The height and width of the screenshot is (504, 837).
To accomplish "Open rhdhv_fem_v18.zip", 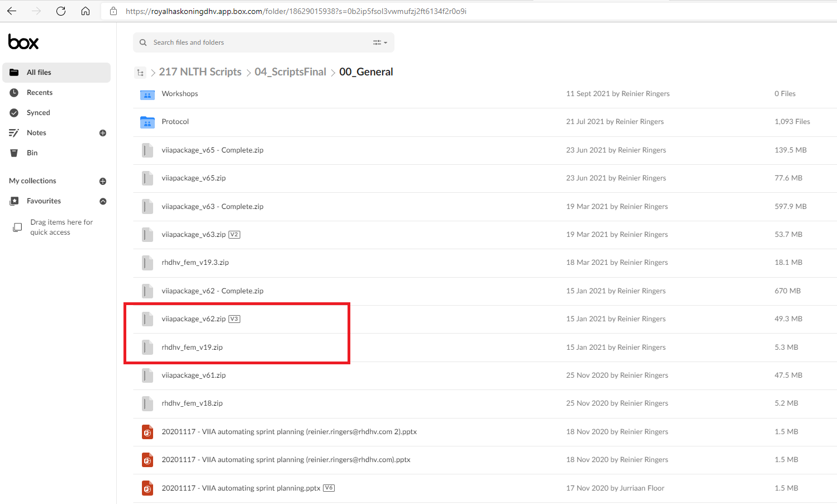I will [192, 403].
